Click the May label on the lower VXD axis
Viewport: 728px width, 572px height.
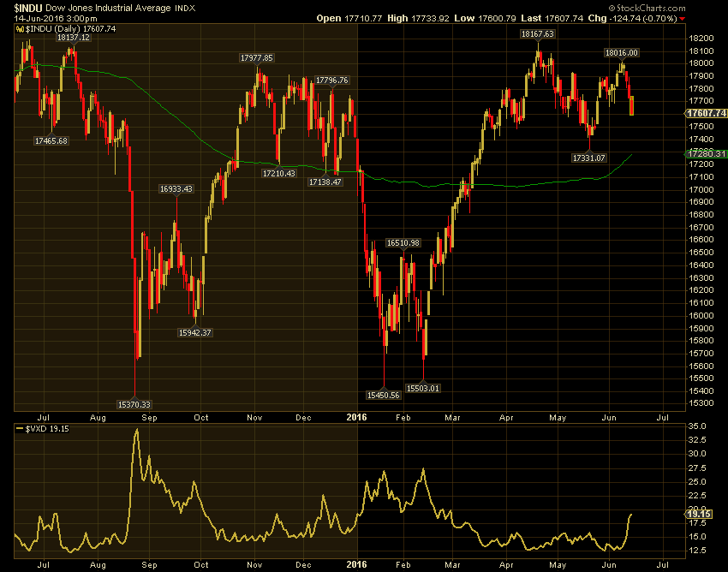pos(558,565)
